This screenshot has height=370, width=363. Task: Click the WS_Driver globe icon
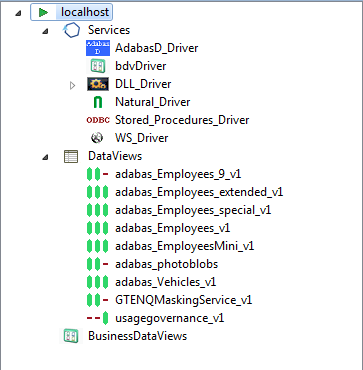(x=97, y=138)
